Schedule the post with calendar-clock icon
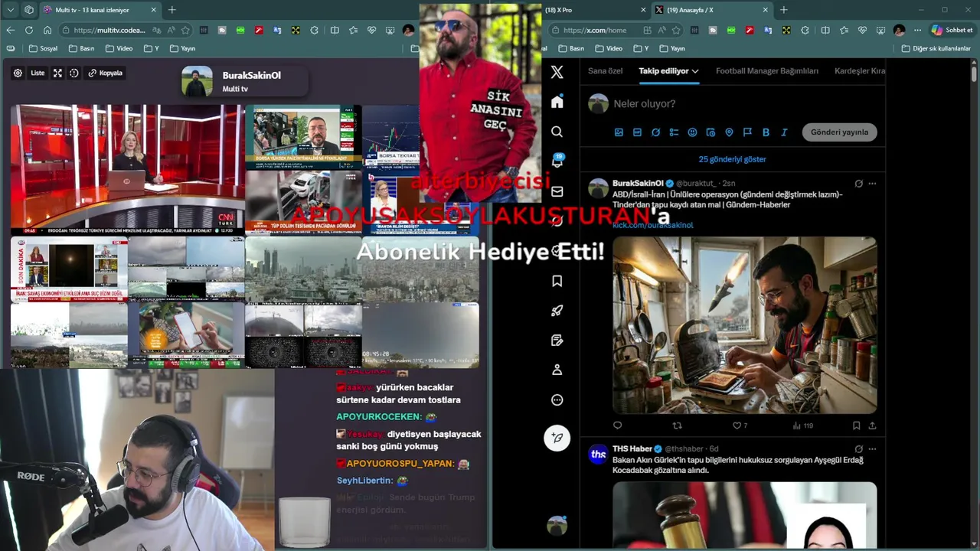The width and height of the screenshot is (980, 551). [x=710, y=132]
